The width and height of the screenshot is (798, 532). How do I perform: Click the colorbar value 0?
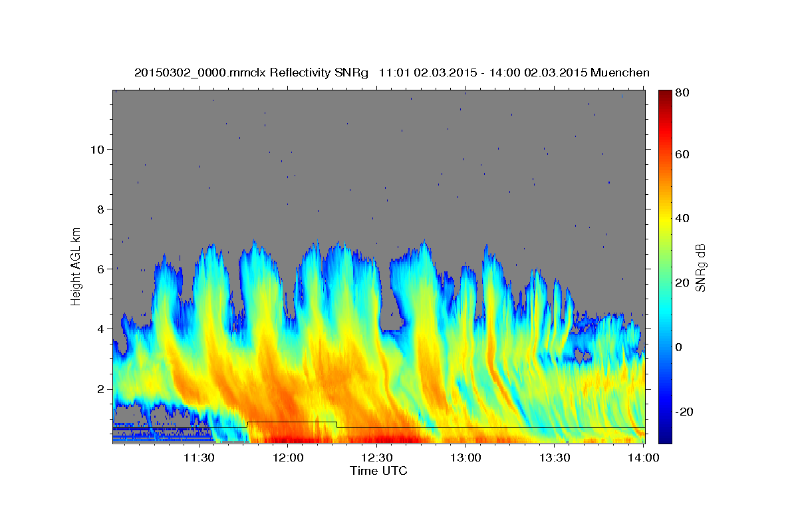point(680,347)
